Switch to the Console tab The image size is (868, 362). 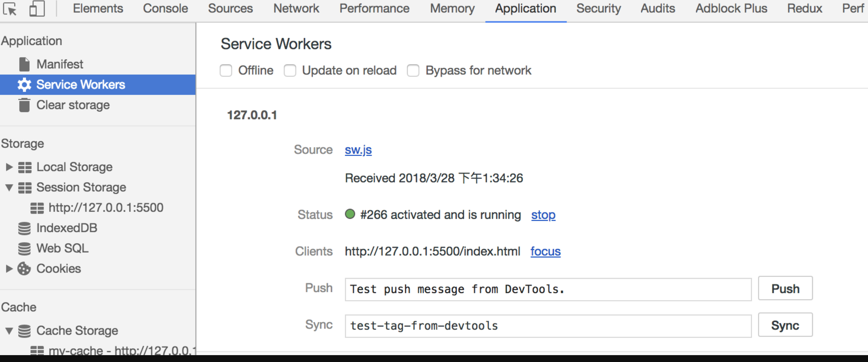pos(165,8)
